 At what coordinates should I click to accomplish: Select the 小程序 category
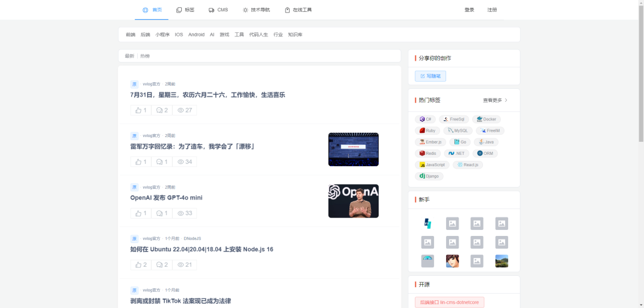(162, 35)
